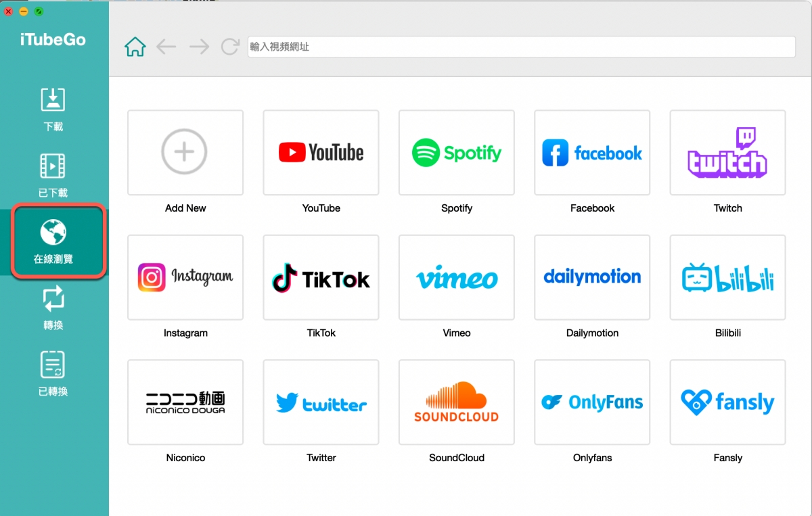This screenshot has width=812, height=516.
Task: Go to the home page icon
Action: 135,47
